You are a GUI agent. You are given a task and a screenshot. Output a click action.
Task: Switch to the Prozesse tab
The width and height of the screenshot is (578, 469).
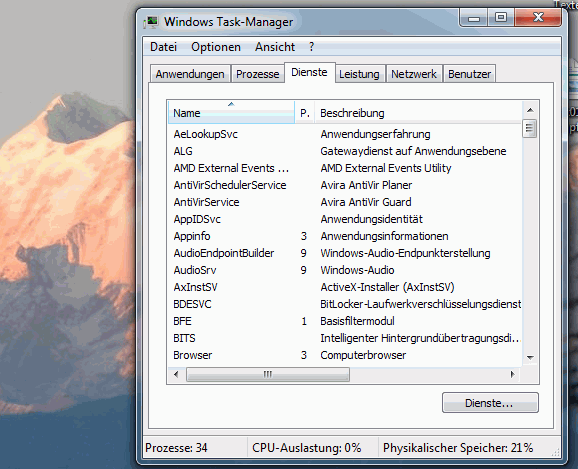[257, 74]
